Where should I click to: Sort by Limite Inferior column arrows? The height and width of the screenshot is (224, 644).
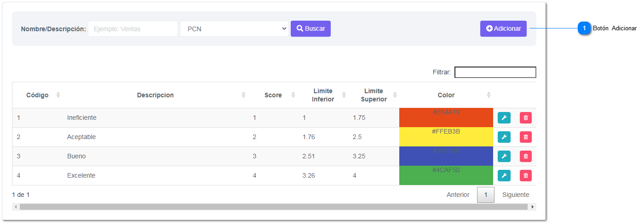click(343, 95)
